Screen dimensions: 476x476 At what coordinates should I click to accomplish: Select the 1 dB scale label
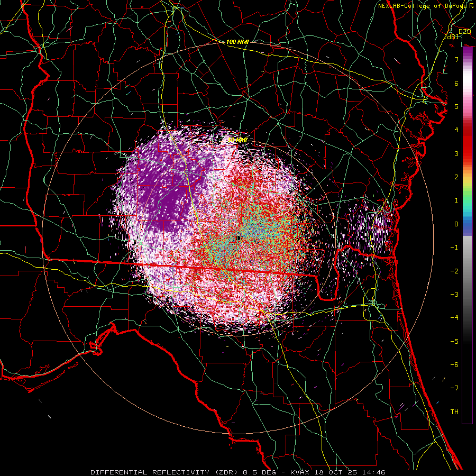(x=456, y=200)
